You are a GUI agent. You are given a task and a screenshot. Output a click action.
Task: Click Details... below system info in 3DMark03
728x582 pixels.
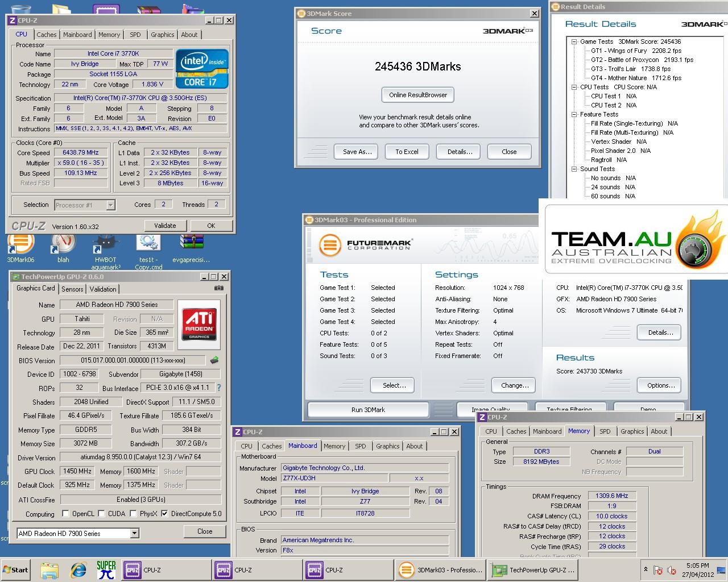(x=660, y=332)
